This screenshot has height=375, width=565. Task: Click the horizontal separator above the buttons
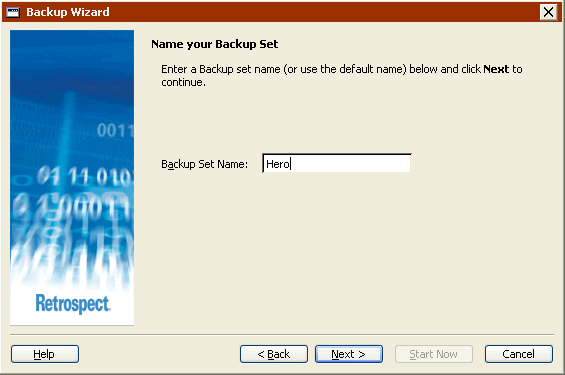pos(282,335)
